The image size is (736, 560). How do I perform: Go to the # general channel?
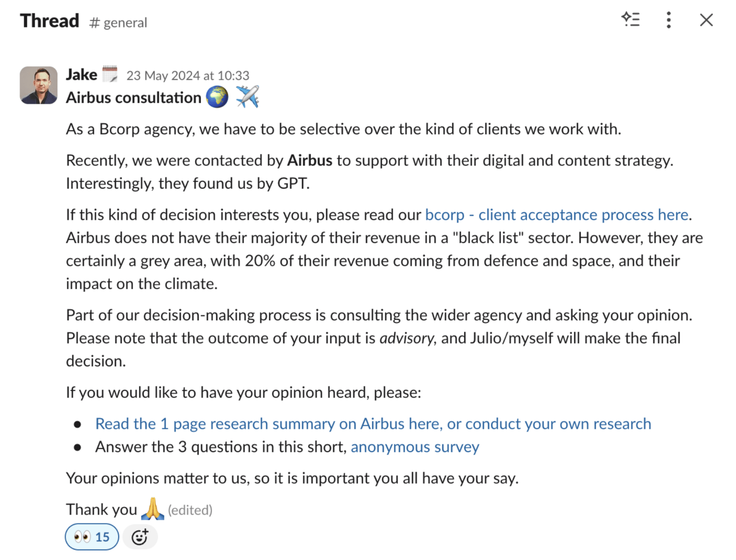[118, 22]
